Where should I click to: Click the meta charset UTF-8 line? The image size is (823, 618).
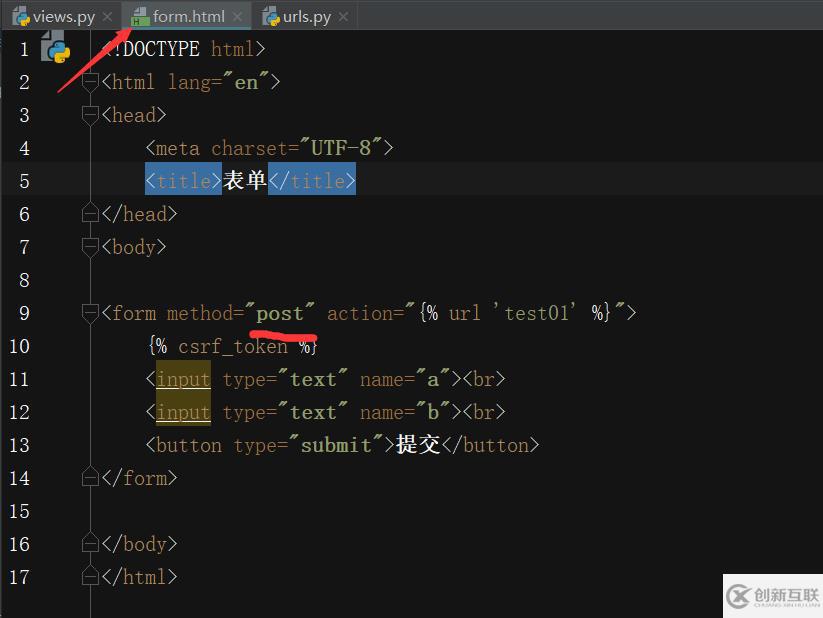[269, 148]
